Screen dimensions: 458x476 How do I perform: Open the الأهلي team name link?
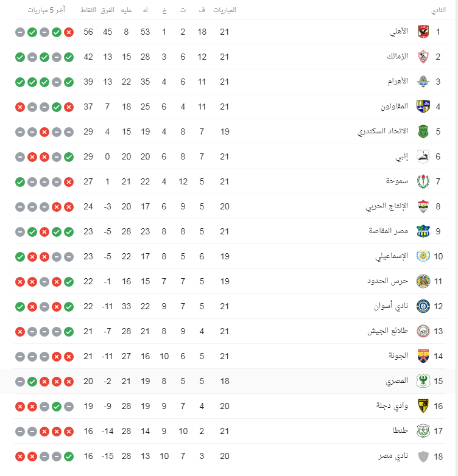(399, 31)
